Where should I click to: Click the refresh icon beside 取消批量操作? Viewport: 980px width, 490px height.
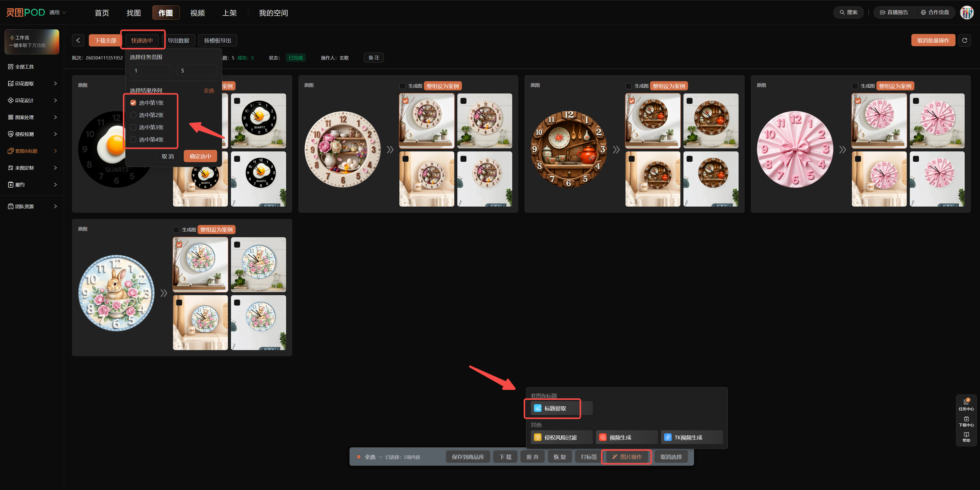pyautogui.click(x=964, y=40)
